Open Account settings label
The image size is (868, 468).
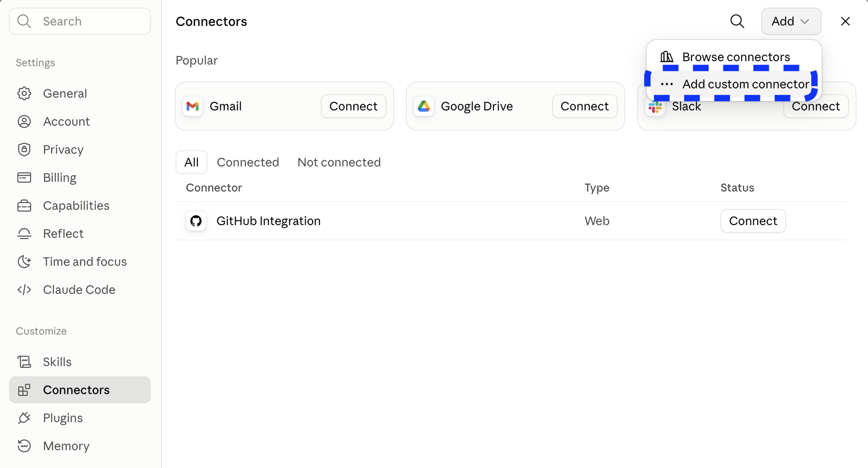[x=66, y=121]
